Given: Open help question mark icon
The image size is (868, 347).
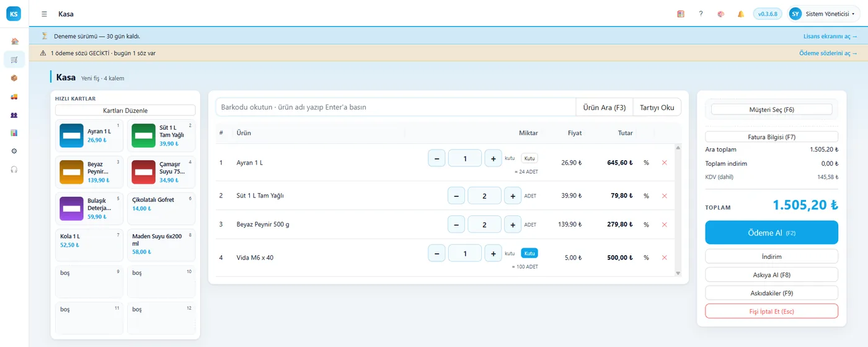Looking at the screenshot, I should pos(701,14).
